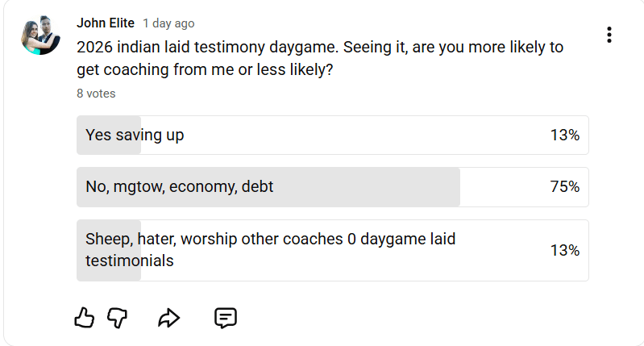Vote for "Yes saving up"
This screenshot has width=644, height=346.
(x=332, y=135)
